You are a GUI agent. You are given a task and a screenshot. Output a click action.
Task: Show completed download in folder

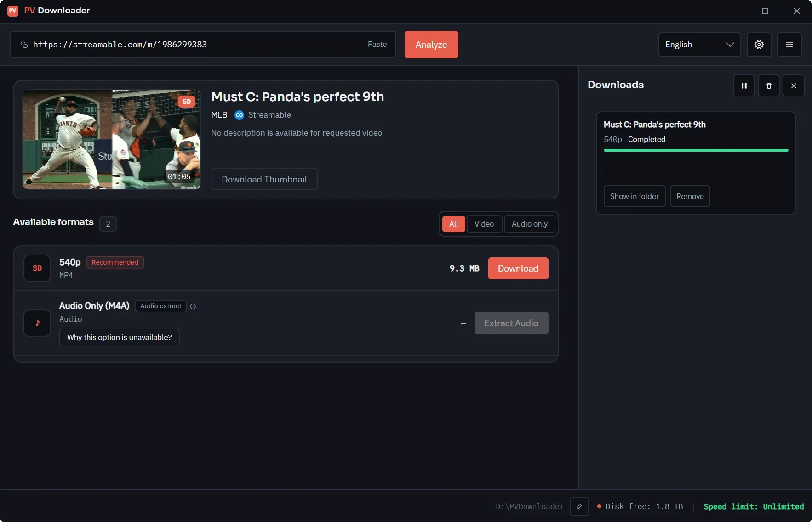635,196
